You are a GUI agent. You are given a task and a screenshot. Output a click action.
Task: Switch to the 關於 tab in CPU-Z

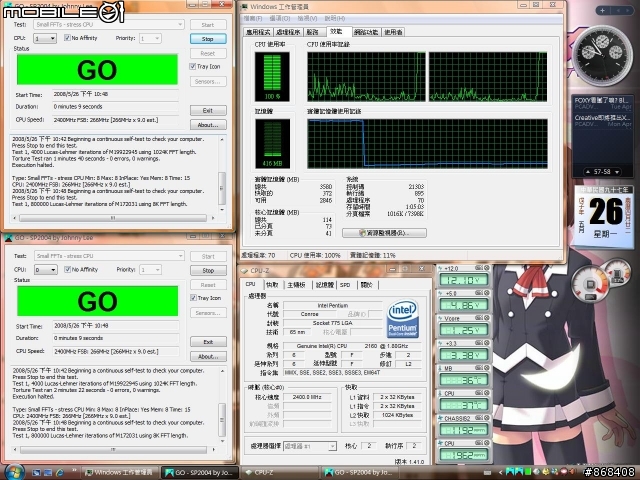pyautogui.click(x=366, y=284)
